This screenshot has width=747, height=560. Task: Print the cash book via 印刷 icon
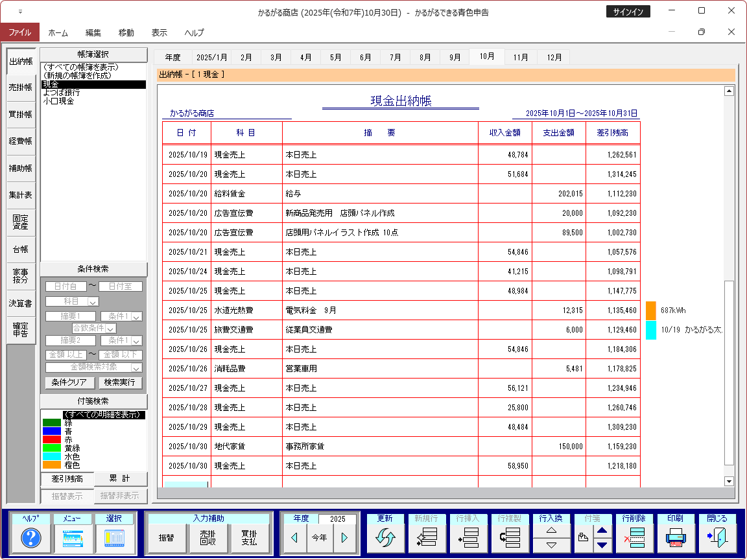tap(676, 538)
